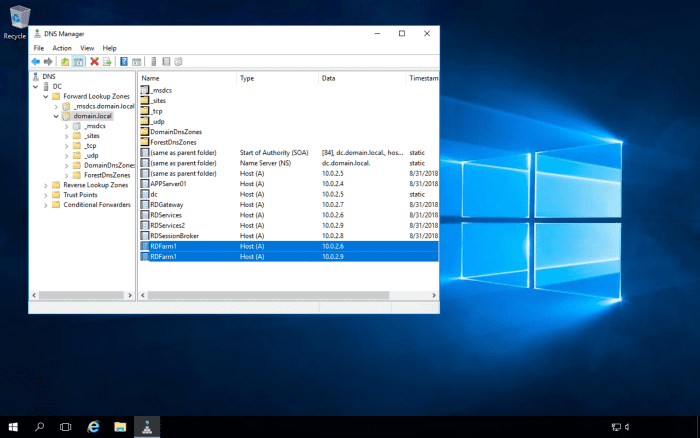Collapse the DC server node
Screen dimensions: 700x438
[36, 87]
